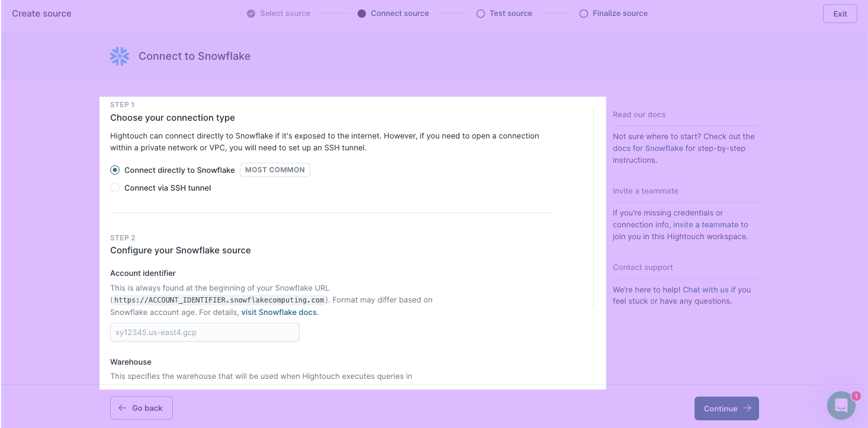Image resolution: width=868 pixels, height=428 pixels.
Task: Click the MOST COMMON badge
Action: pos(275,170)
